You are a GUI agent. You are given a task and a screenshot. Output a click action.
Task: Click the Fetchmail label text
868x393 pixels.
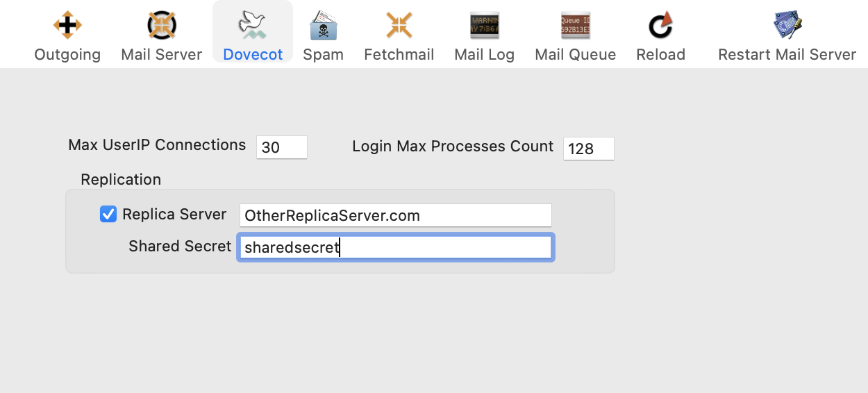tap(399, 55)
